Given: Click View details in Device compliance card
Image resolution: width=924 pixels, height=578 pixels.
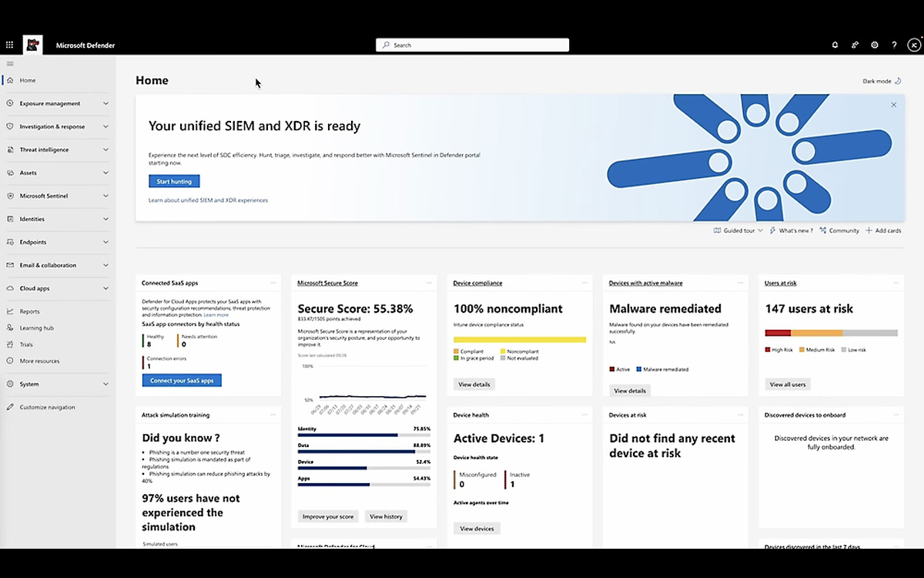Looking at the screenshot, I should pyautogui.click(x=474, y=384).
